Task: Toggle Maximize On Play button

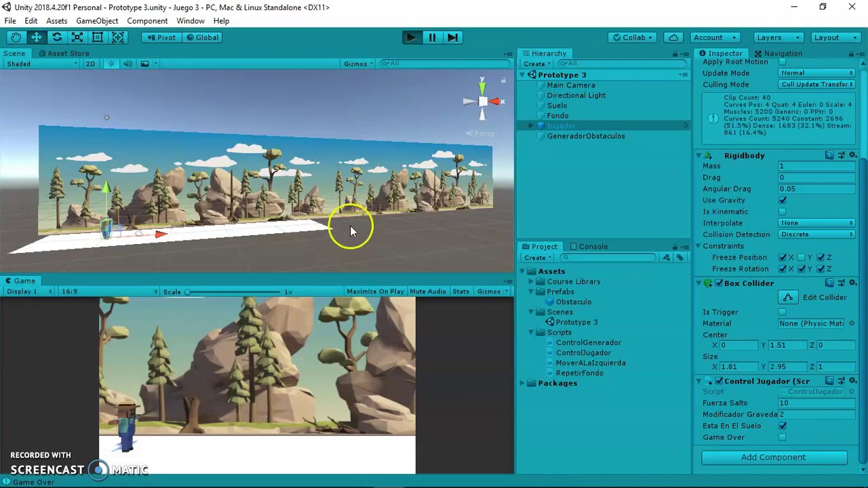Action: (x=375, y=291)
